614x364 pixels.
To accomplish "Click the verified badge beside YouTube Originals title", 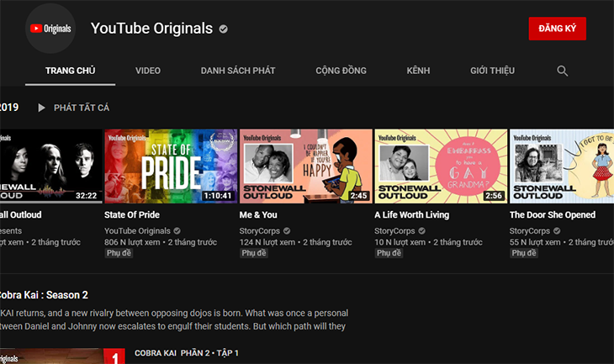I will (x=223, y=29).
